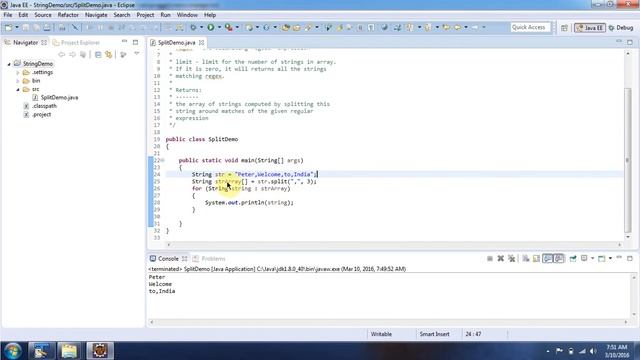
Task: Click the Debug bug icon in toolbar
Action: point(193,27)
